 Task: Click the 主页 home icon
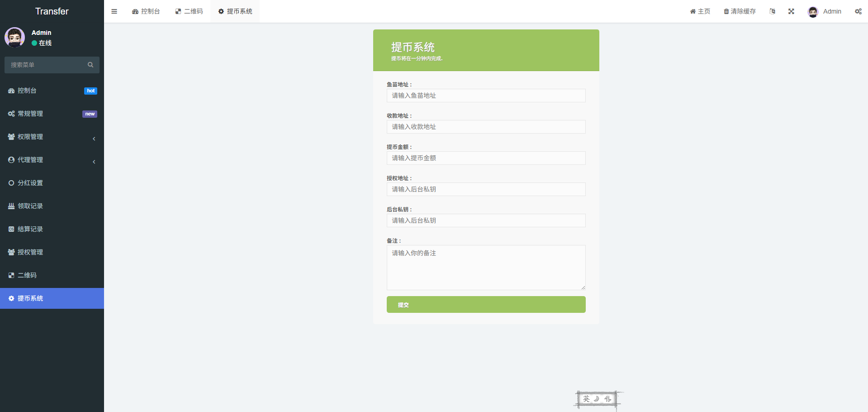pyautogui.click(x=700, y=11)
